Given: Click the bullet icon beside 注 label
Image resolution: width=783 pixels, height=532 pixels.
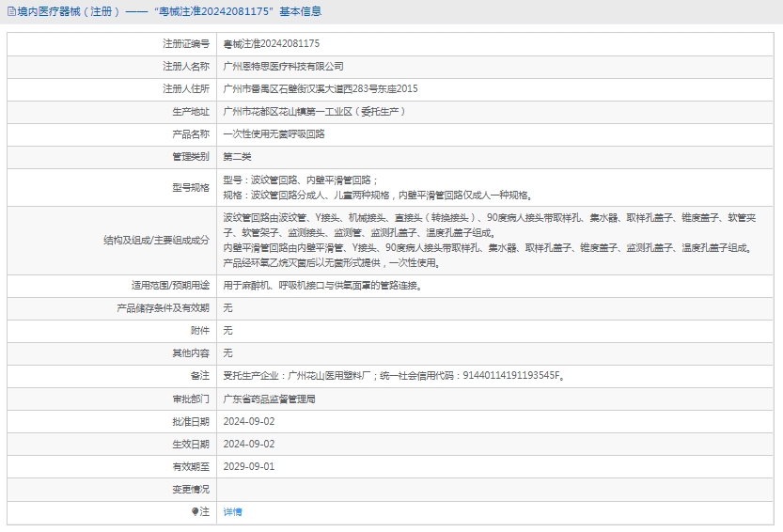Looking at the screenshot, I should [196, 511].
